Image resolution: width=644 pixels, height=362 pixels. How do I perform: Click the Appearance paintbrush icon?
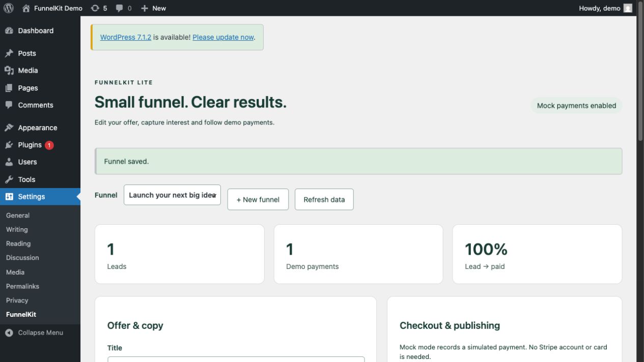click(x=9, y=128)
